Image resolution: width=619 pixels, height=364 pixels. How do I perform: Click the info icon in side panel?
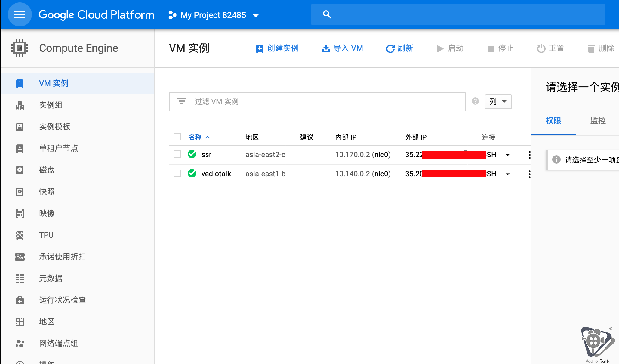556,159
